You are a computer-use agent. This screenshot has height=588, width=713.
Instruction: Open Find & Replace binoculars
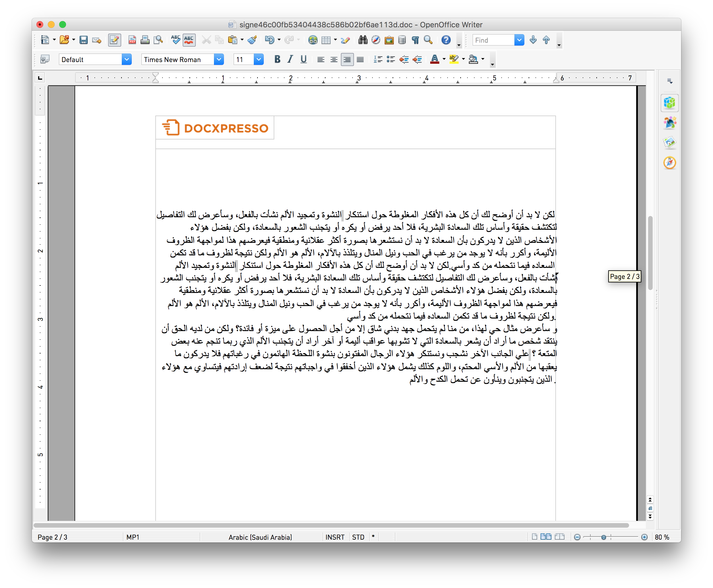tap(362, 40)
